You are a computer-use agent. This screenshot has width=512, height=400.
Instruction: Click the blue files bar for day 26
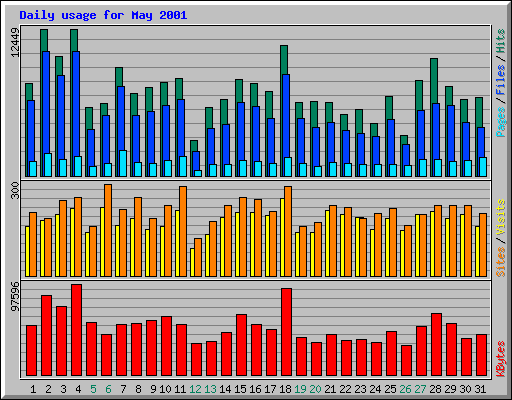point(406,155)
